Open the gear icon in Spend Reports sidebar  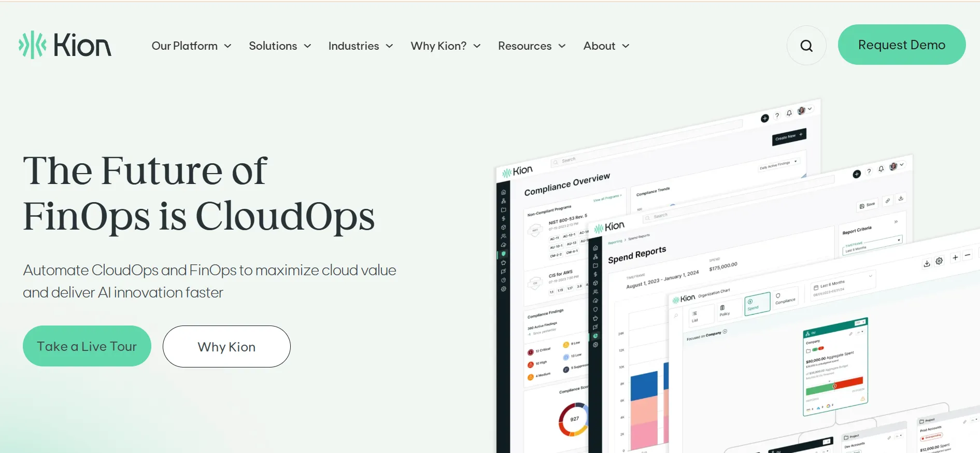[x=595, y=345]
